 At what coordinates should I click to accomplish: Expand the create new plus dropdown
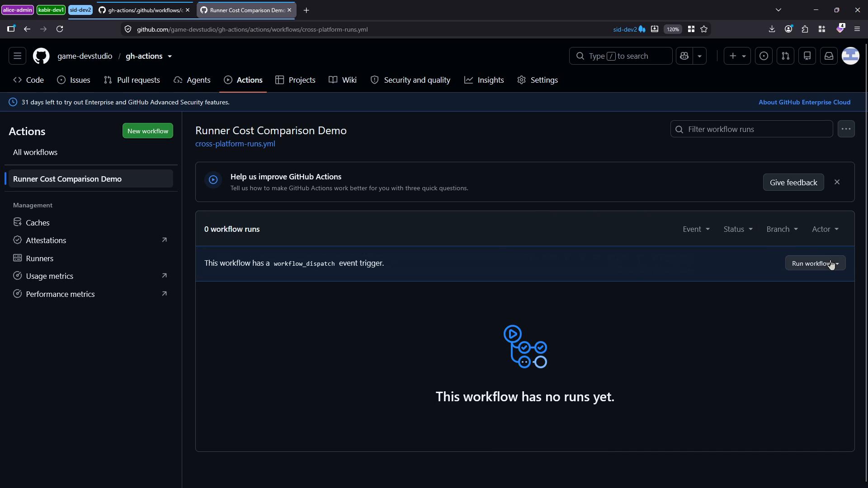pos(737,56)
